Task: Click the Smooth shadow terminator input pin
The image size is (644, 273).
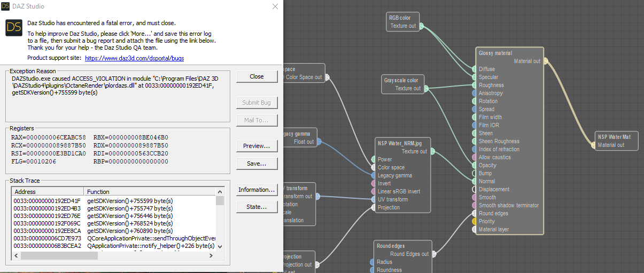Action: [x=474, y=205]
